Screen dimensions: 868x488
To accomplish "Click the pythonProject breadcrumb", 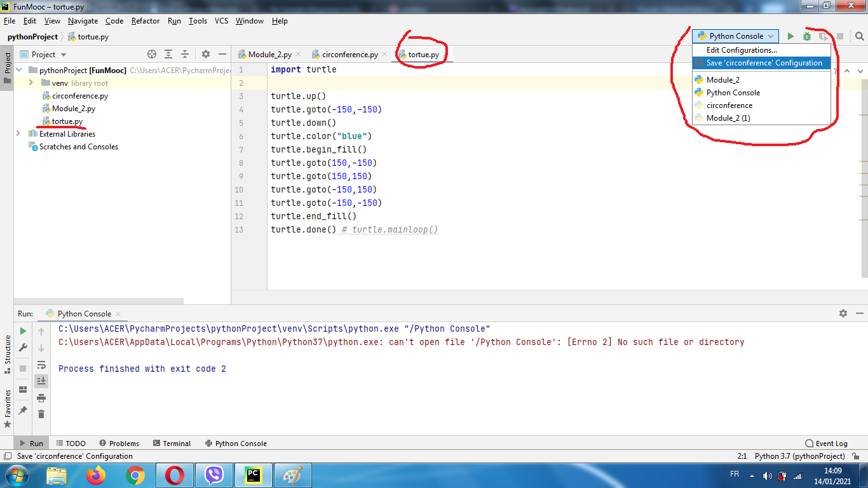I will pyautogui.click(x=32, y=37).
